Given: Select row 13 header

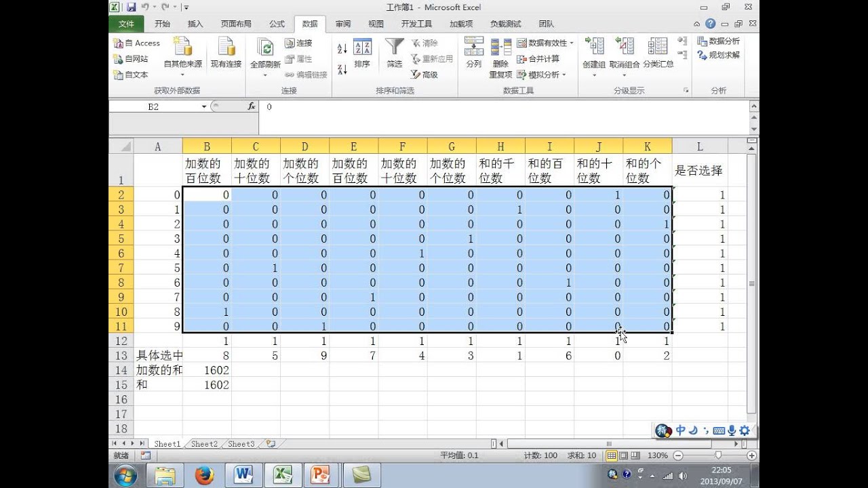Looking at the screenshot, I should 121,355.
